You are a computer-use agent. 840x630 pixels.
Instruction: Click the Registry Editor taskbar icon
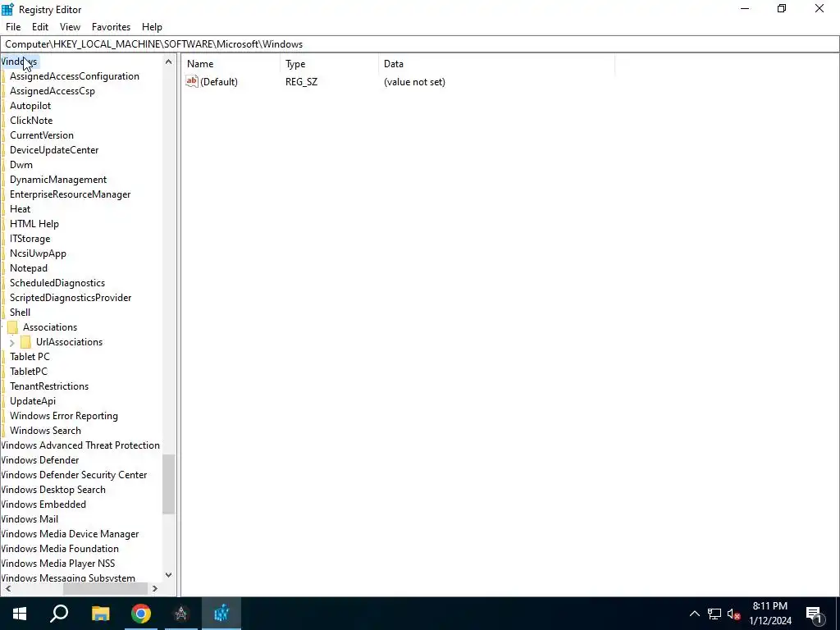pos(221,614)
